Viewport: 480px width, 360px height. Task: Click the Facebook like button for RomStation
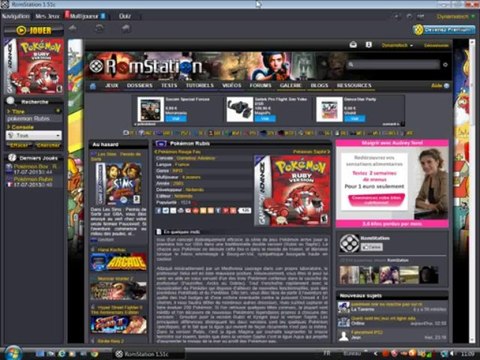[372, 247]
